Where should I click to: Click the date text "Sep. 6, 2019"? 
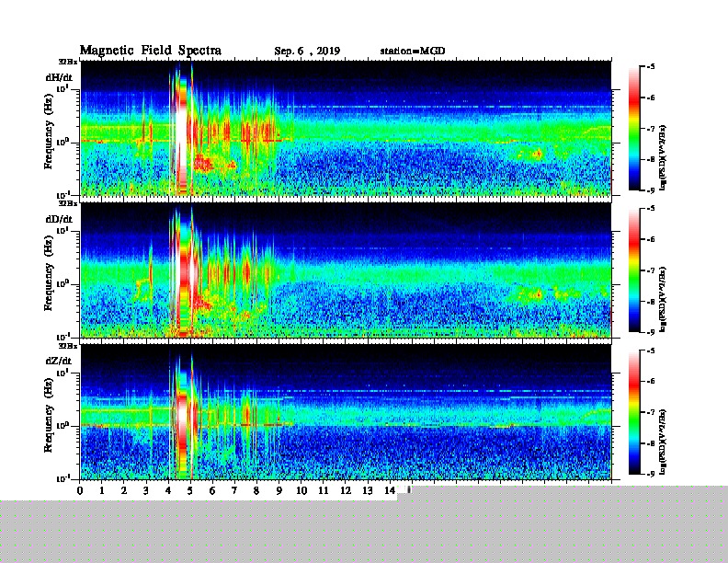coord(307,52)
